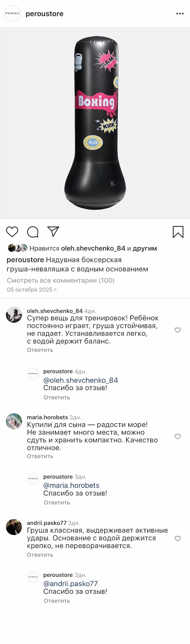The image size is (190, 644).
Task: Open the three-dot more options menu
Action: coord(180,14)
